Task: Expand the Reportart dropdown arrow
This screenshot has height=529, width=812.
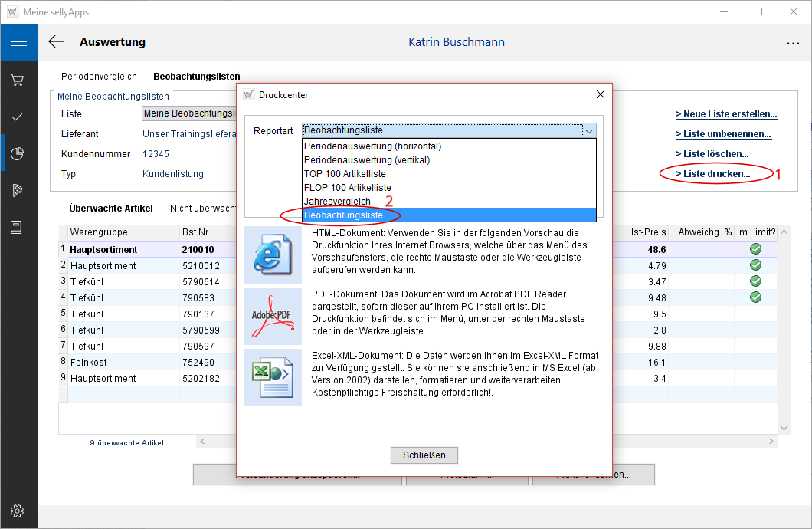Action: click(588, 131)
